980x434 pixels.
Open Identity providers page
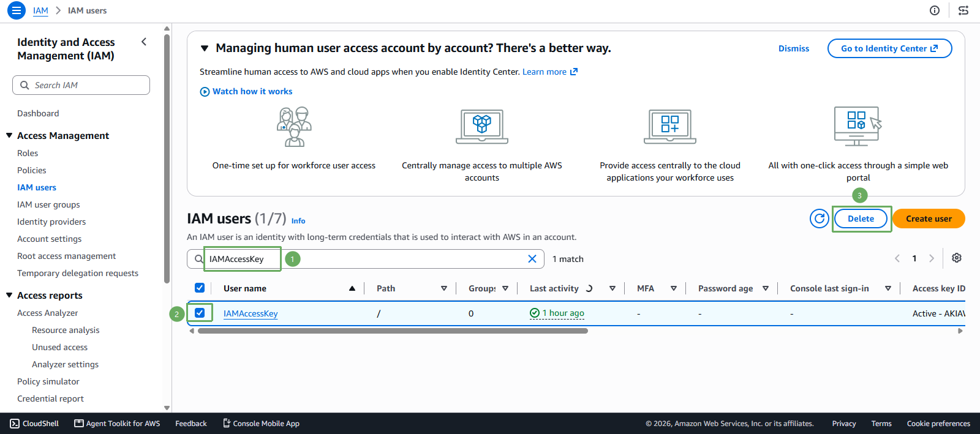51,222
